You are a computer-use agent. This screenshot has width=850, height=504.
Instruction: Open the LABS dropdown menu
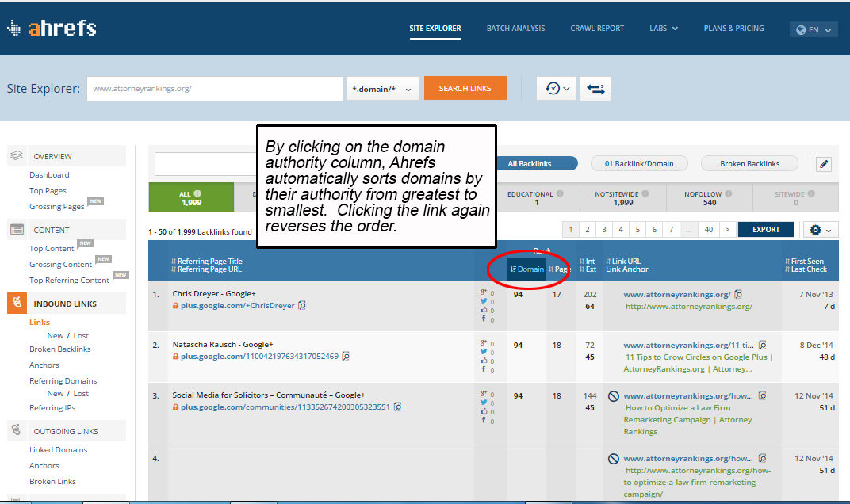pyautogui.click(x=663, y=28)
